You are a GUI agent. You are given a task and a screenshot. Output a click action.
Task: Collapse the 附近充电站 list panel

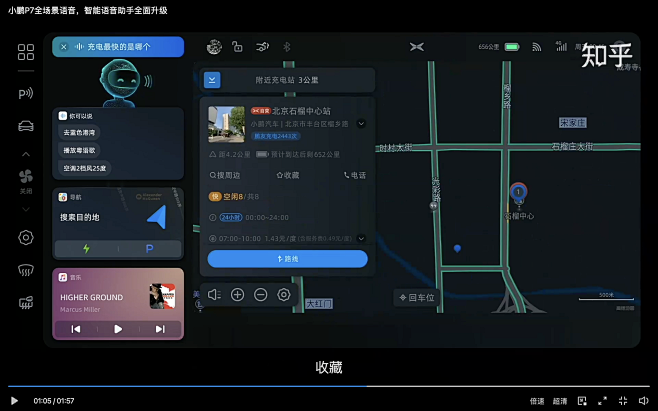click(x=212, y=80)
